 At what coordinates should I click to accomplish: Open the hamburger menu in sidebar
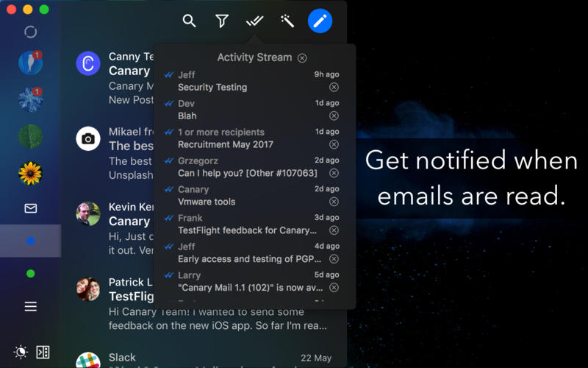tap(31, 306)
